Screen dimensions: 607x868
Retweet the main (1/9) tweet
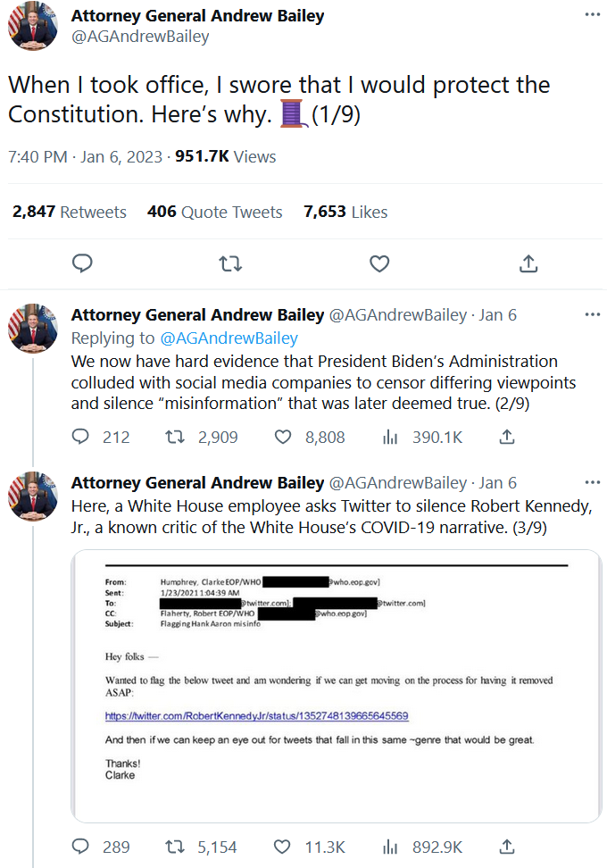coord(230,263)
